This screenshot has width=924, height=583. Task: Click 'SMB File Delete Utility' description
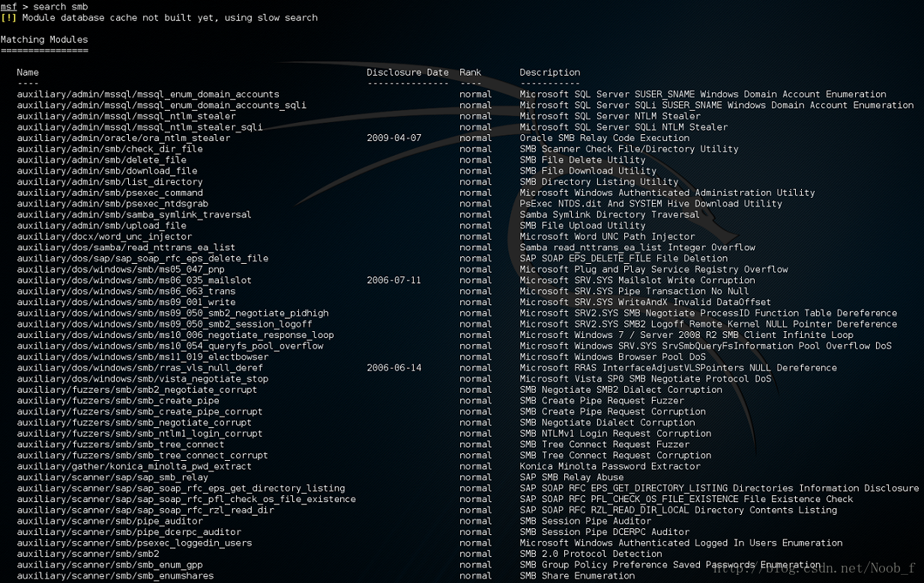coord(583,160)
